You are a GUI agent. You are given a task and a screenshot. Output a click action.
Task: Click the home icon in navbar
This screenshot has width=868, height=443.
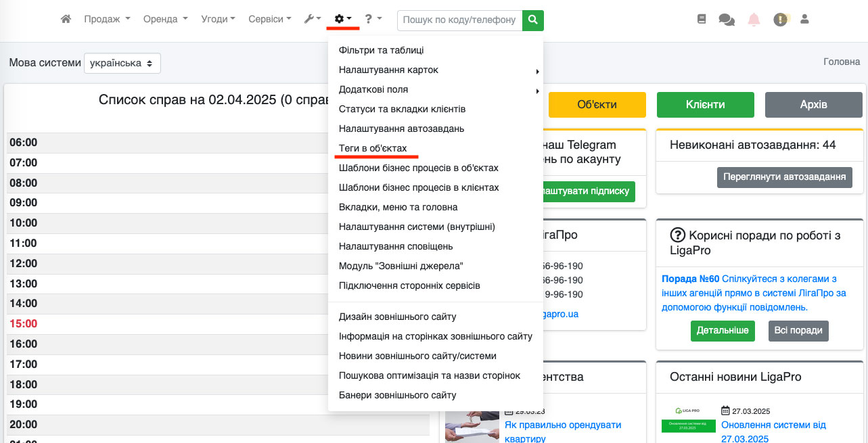[x=66, y=20]
